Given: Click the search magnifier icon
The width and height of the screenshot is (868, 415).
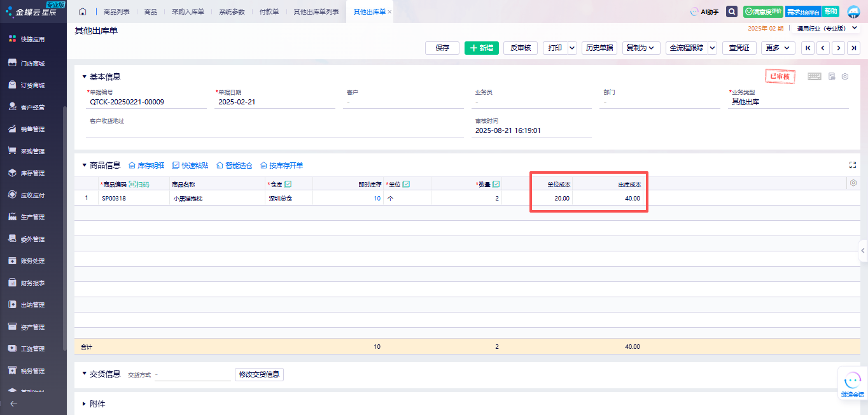Looking at the screenshot, I should point(732,12).
